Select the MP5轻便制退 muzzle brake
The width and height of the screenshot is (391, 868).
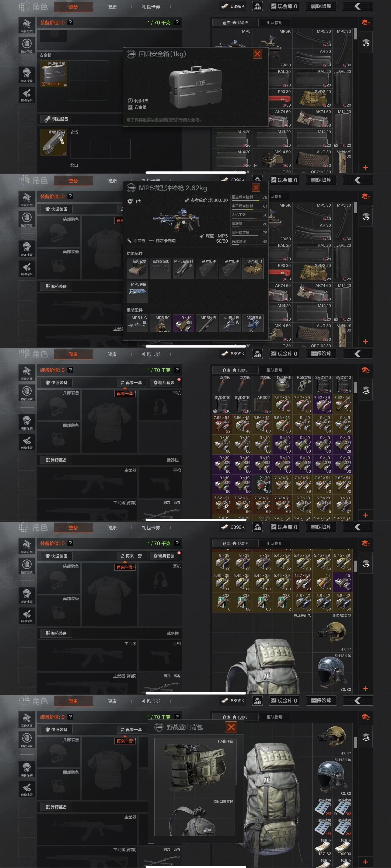(184, 268)
